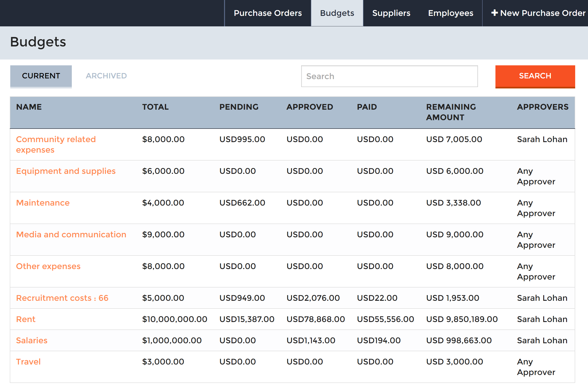Open the Employees page
Screen dimensions: 588x389
pos(450,13)
